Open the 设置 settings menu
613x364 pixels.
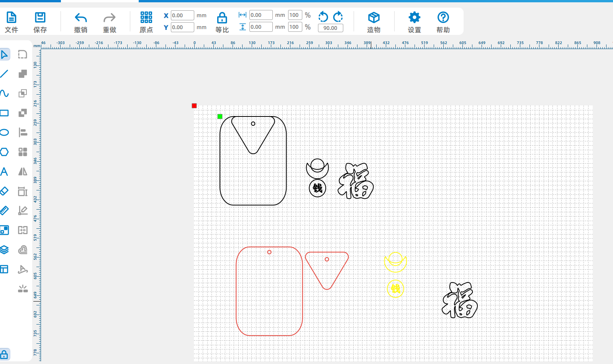tap(414, 22)
